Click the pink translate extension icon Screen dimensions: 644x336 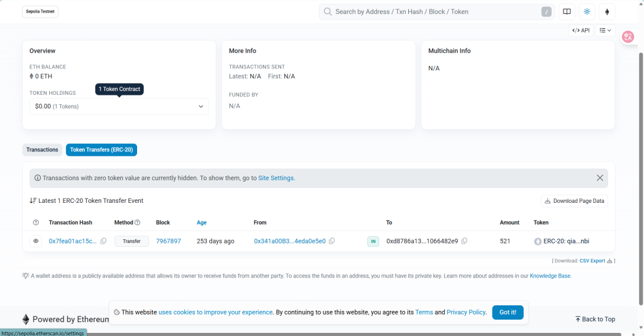[627, 36]
